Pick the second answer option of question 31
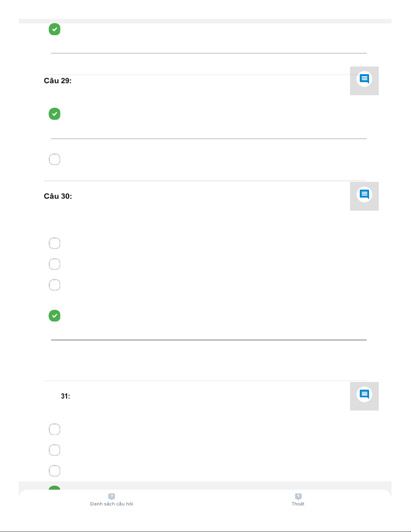411x532 pixels. click(x=54, y=450)
